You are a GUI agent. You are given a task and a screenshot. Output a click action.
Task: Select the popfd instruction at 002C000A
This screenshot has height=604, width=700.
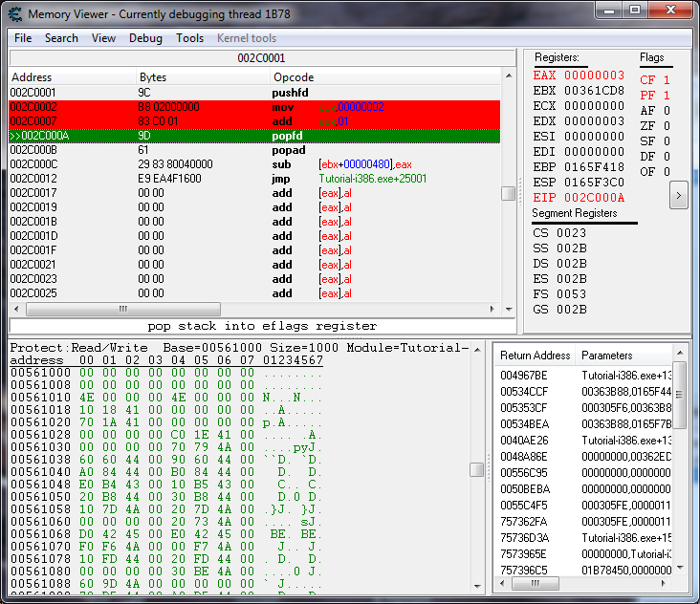tap(287, 136)
